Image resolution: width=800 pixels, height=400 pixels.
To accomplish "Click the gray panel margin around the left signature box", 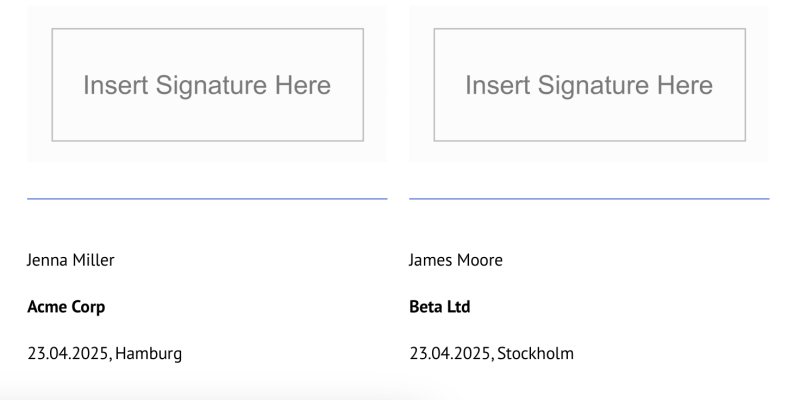I will (x=207, y=152).
